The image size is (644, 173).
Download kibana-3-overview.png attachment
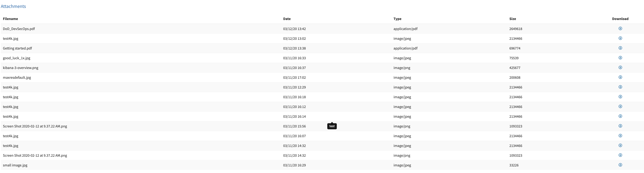pyautogui.click(x=620, y=67)
